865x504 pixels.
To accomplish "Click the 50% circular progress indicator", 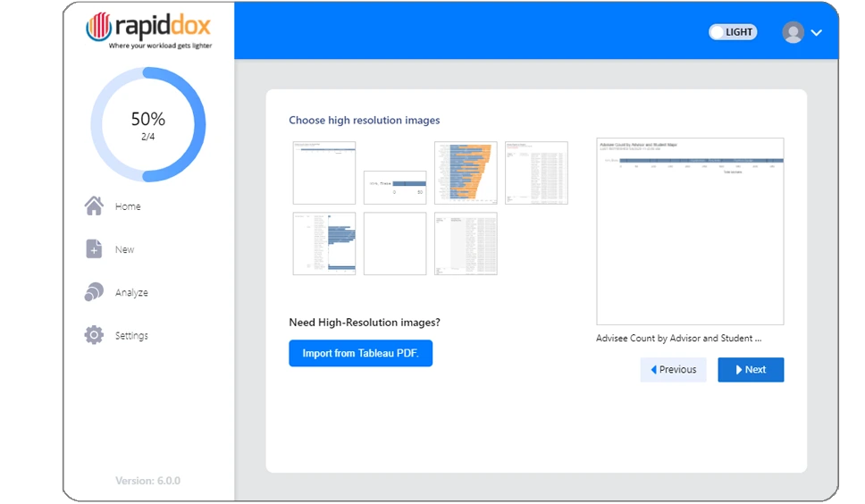I will 147,124.
